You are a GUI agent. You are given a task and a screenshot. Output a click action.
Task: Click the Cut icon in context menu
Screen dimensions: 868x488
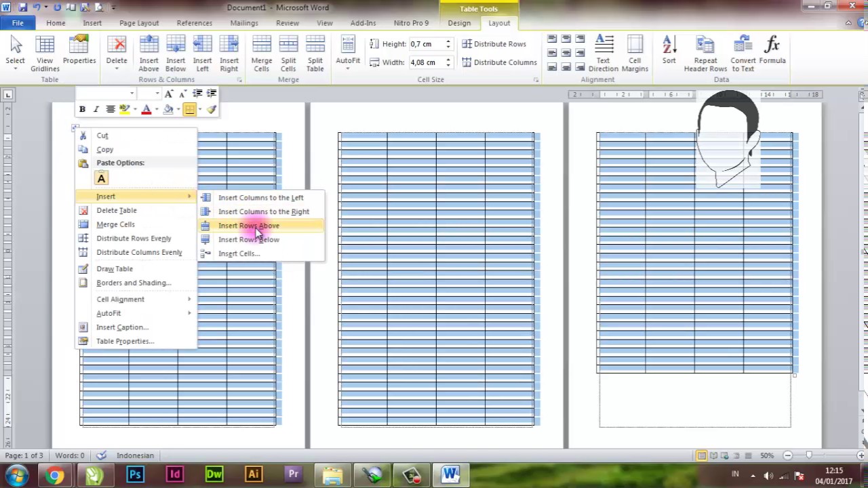coord(83,136)
